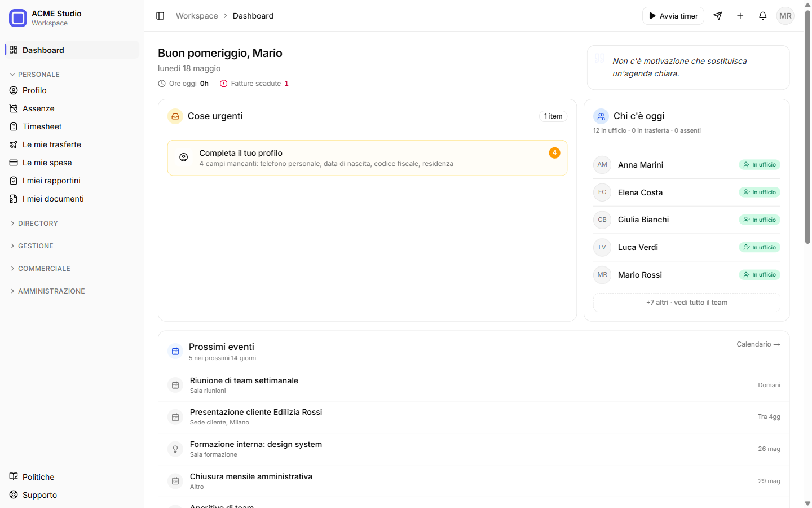Click the Assenze calendar icon
The image size is (812, 508).
click(14, 108)
